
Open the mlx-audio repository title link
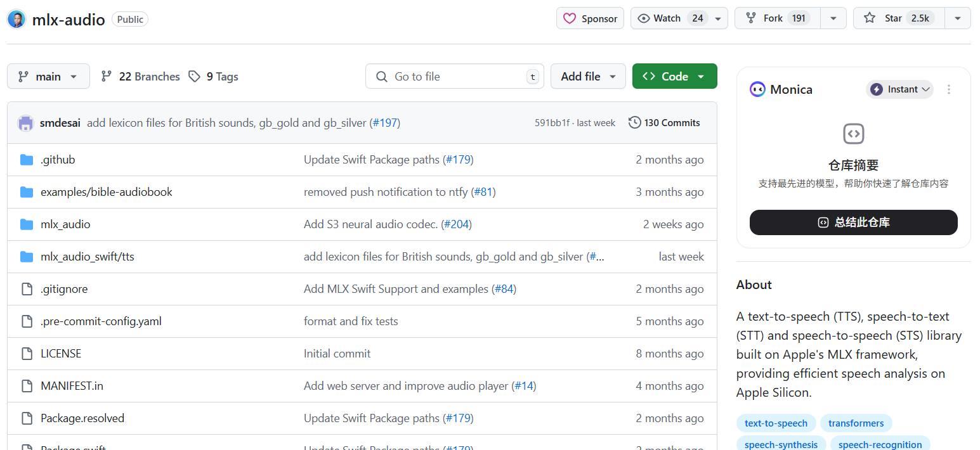69,20
